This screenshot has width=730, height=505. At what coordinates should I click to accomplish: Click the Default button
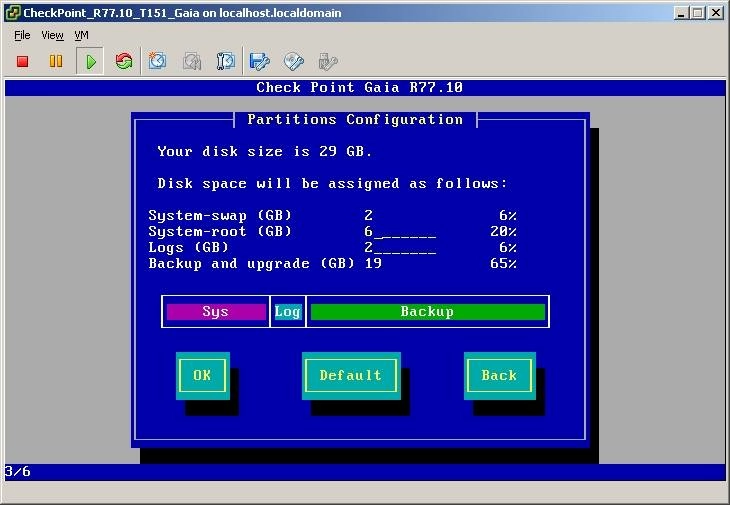click(351, 376)
